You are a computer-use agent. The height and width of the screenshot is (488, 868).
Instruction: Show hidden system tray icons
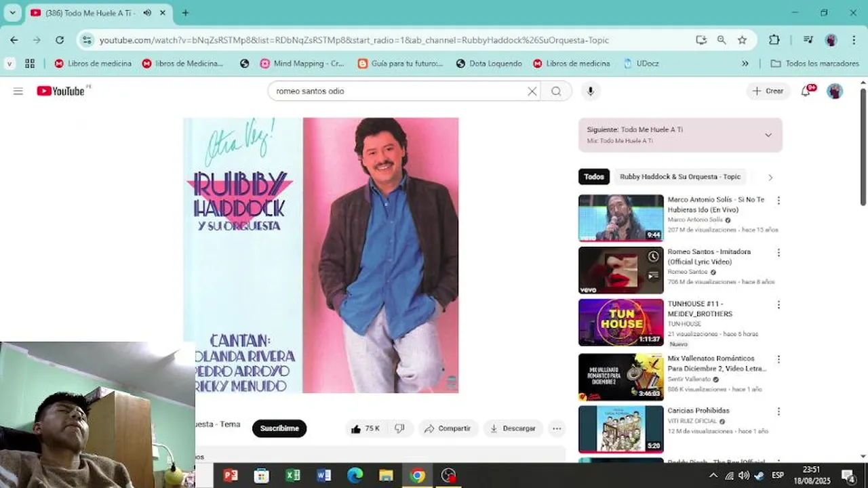click(712, 475)
